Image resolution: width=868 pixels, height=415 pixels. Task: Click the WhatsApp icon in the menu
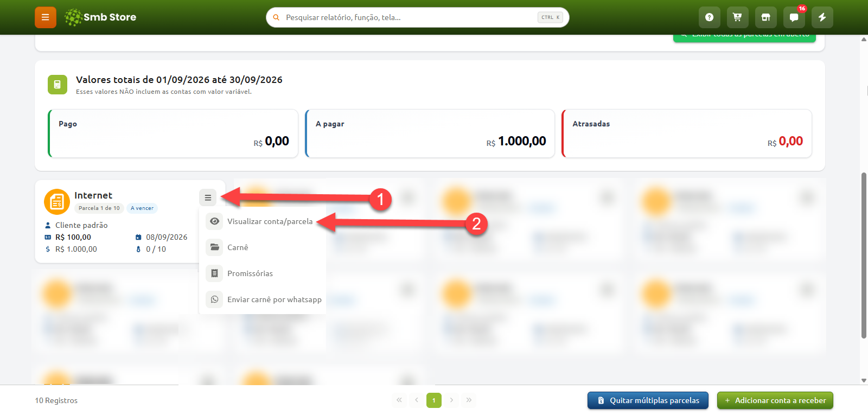click(x=215, y=299)
